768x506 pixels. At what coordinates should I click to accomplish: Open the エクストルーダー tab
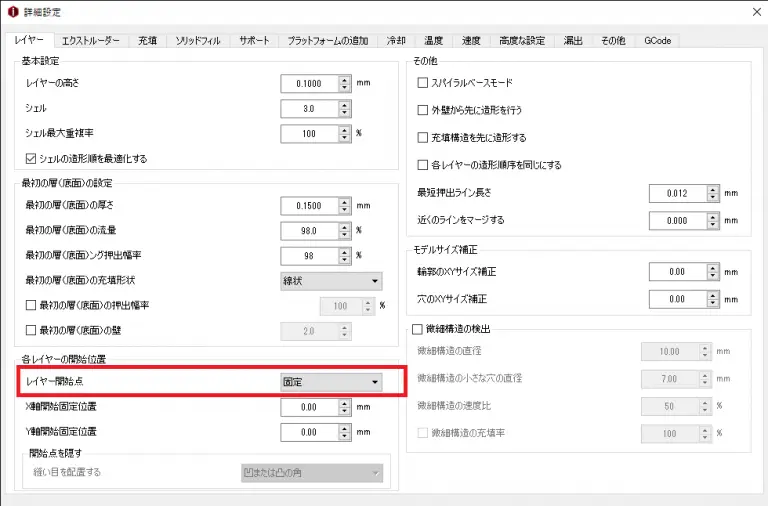pos(90,41)
